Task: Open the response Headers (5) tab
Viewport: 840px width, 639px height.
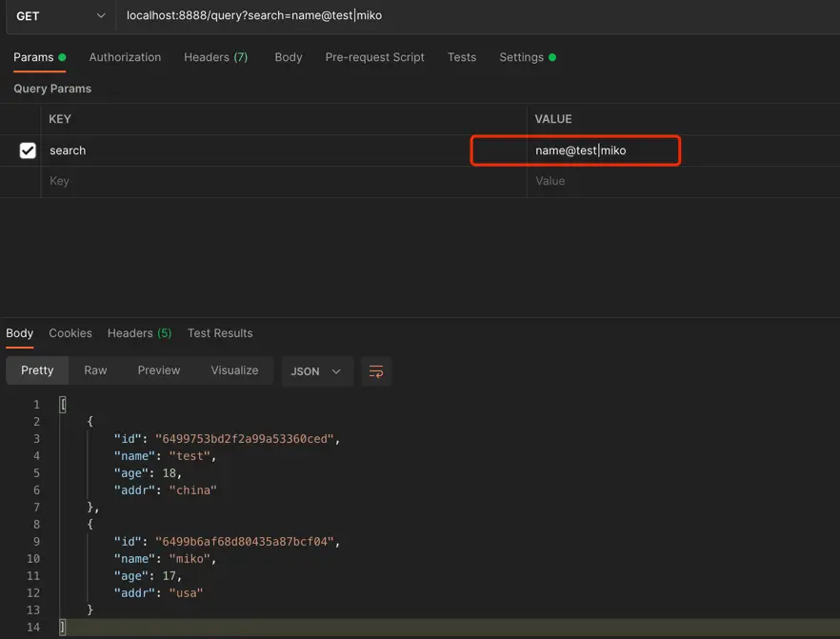Action: tap(139, 333)
